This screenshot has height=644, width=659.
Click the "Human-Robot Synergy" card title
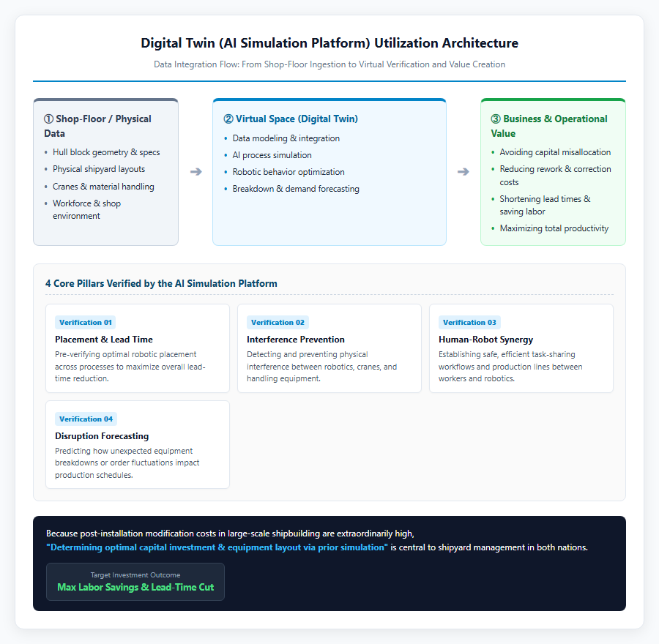click(486, 340)
